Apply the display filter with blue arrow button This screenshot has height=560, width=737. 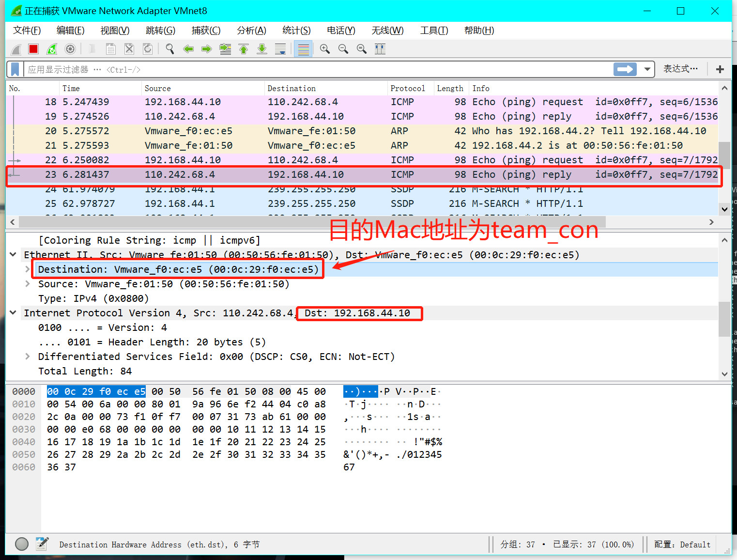click(625, 69)
